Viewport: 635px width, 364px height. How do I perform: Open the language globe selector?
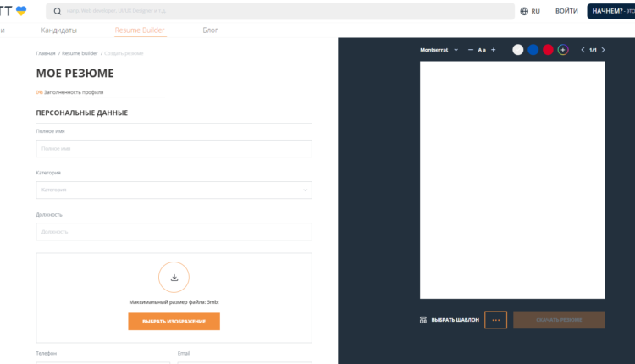(x=524, y=11)
